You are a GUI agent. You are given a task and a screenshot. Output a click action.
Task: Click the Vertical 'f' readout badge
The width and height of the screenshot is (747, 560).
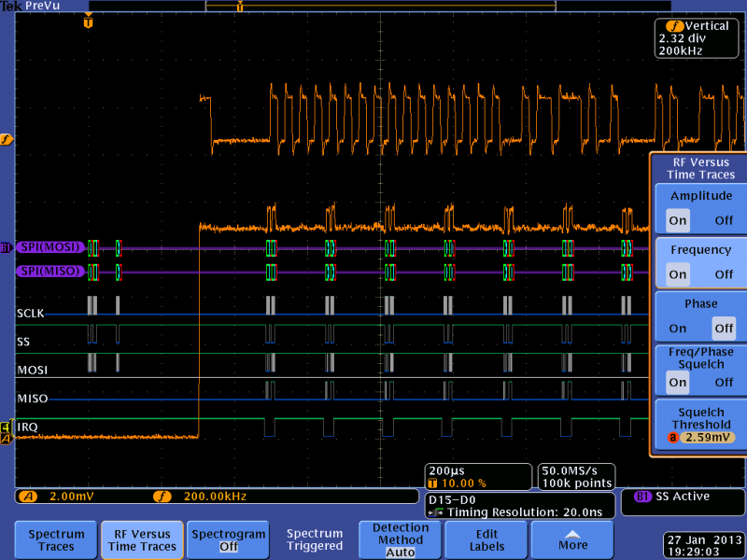click(674, 26)
